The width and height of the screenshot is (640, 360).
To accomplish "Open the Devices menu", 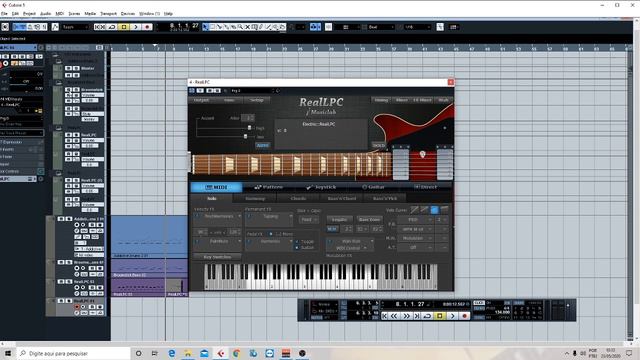I will pyautogui.click(x=128, y=13).
